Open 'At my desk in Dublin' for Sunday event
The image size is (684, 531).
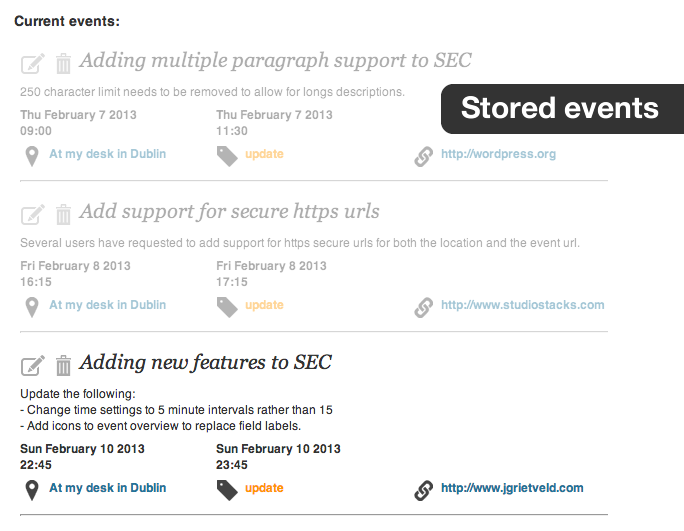pyautogui.click(x=107, y=488)
